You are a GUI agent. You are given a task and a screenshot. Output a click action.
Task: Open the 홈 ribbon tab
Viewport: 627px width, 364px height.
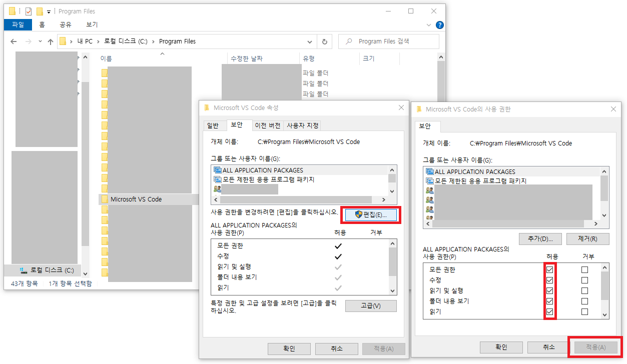click(42, 24)
